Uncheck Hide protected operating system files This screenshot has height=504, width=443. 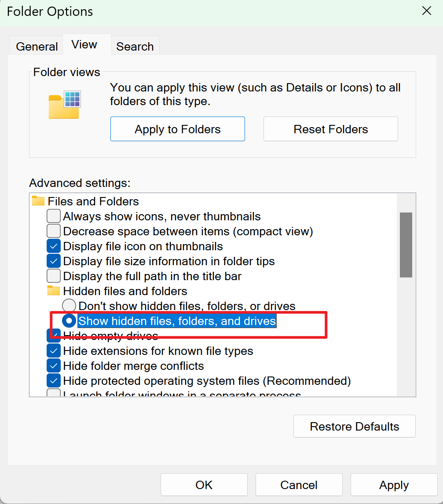[54, 381]
